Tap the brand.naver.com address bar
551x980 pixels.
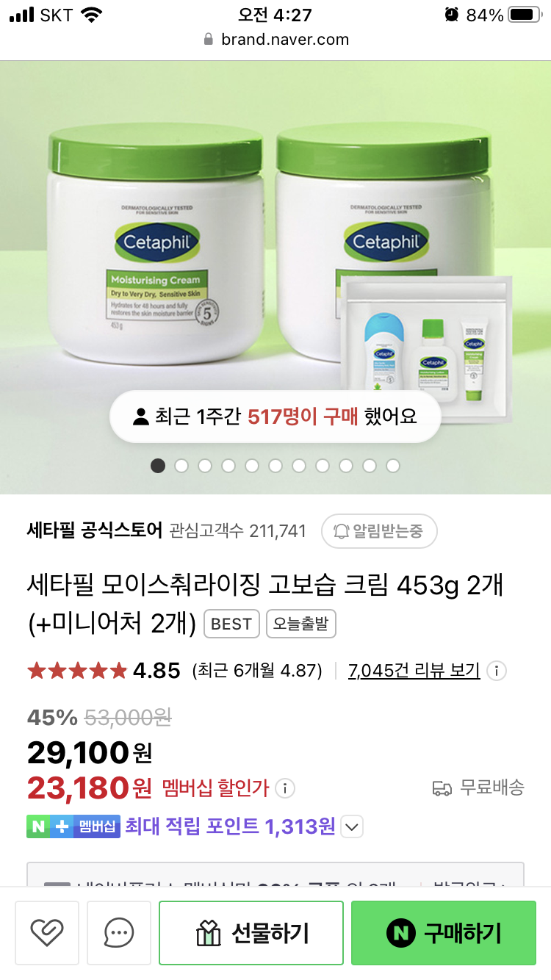[x=275, y=40]
